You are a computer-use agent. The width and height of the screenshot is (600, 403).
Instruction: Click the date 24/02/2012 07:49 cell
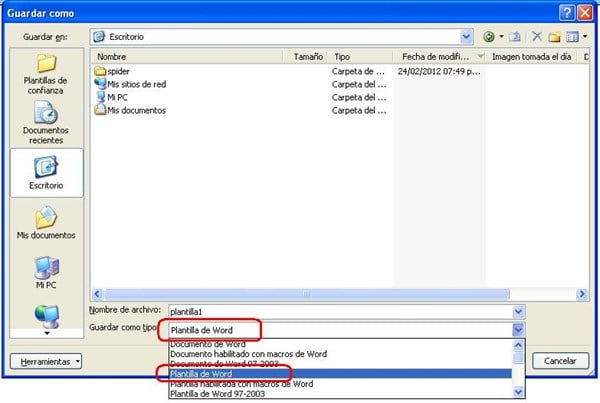coord(439,71)
